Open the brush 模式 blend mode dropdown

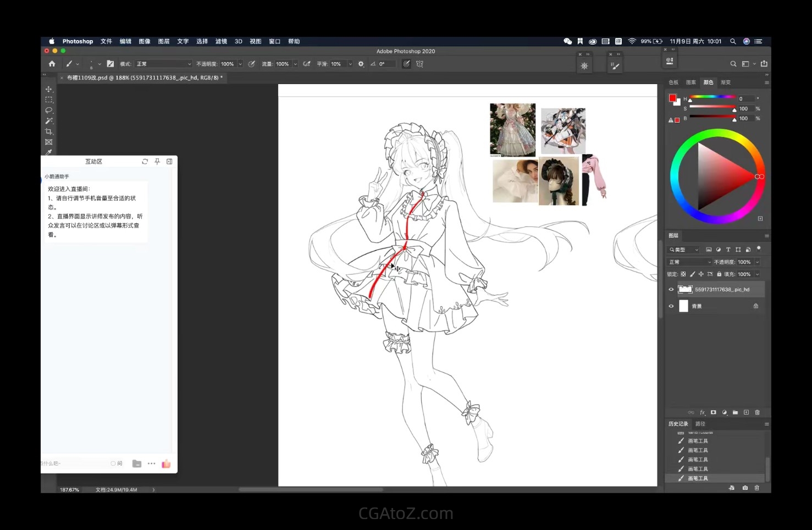pyautogui.click(x=163, y=64)
